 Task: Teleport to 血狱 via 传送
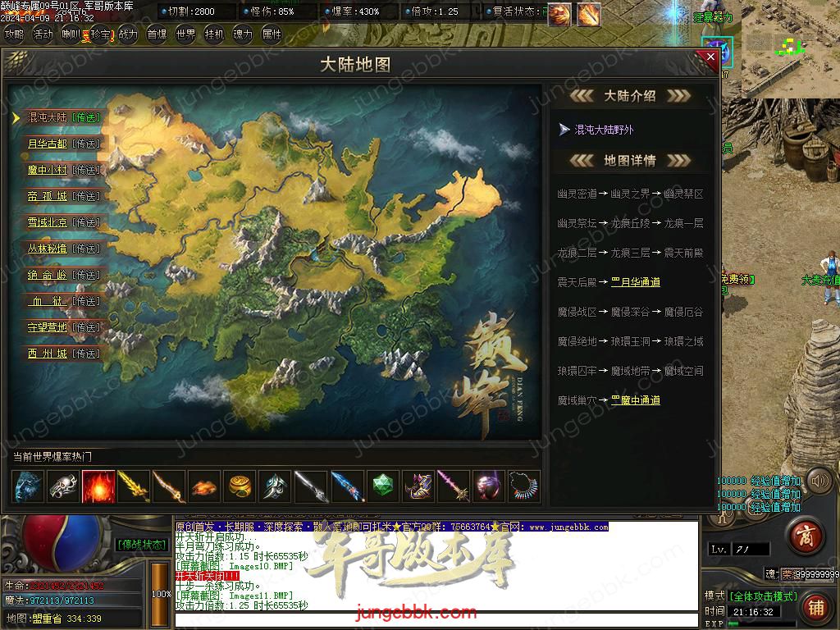(x=86, y=301)
